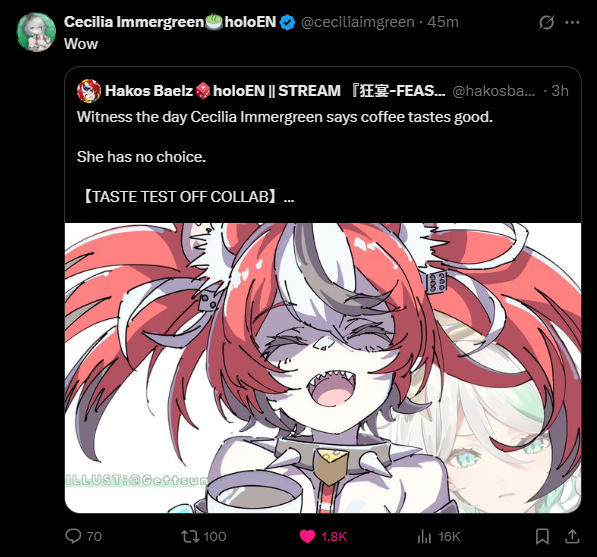Image resolution: width=597 pixels, height=557 pixels.
Task: Click Hakos Baelz name in quoted tweet
Action: [x=148, y=91]
